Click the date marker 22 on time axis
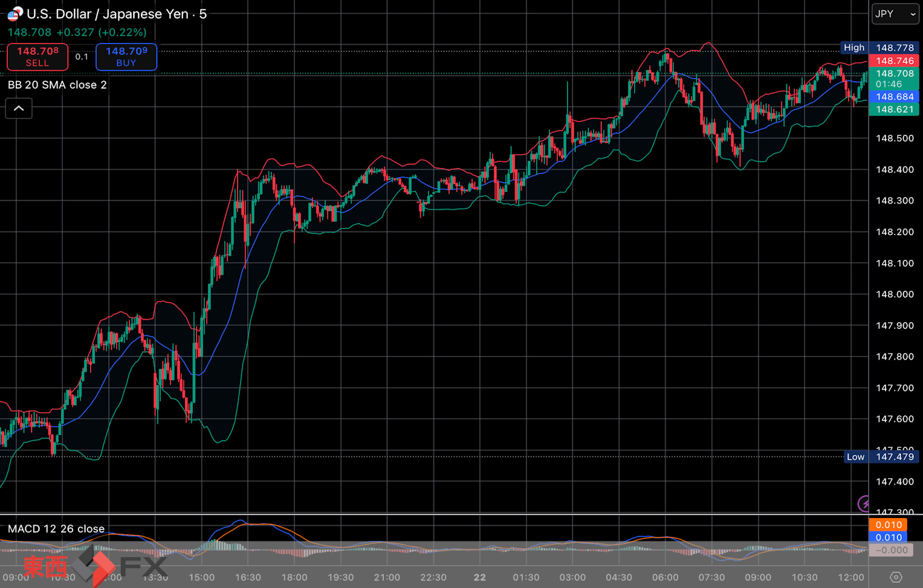This screenshot has height=588, width=923. [x=479, y=578]
